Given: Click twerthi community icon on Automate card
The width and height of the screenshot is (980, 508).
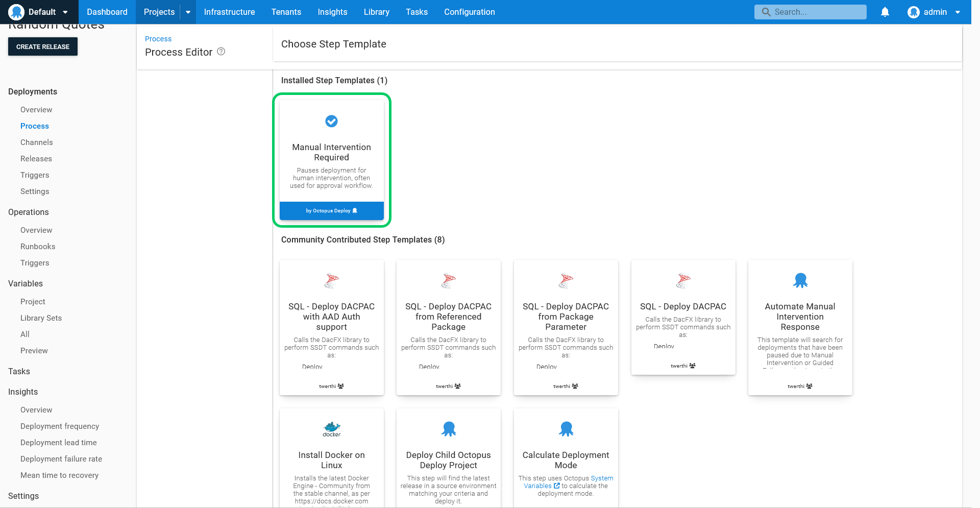Looking at the screenshot, I should click(x=809, y=386).
